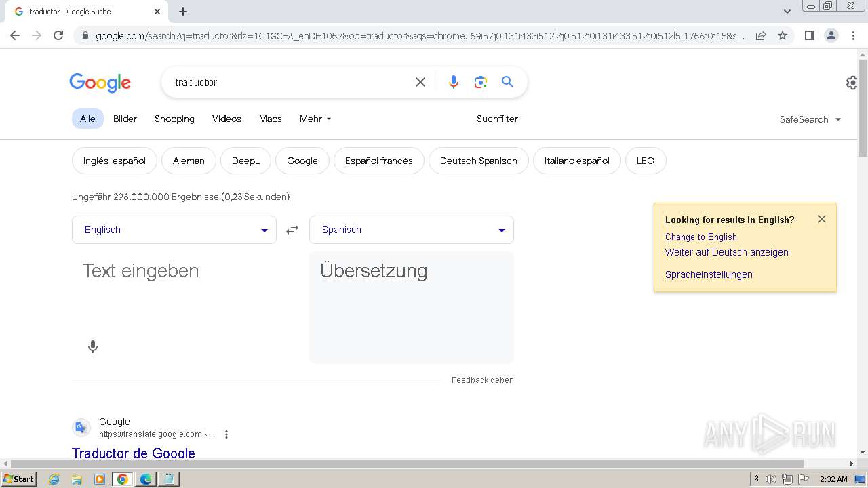Go back with the browser back arrow
Screen dimensions: 868x488
click(x=15, y=35)
